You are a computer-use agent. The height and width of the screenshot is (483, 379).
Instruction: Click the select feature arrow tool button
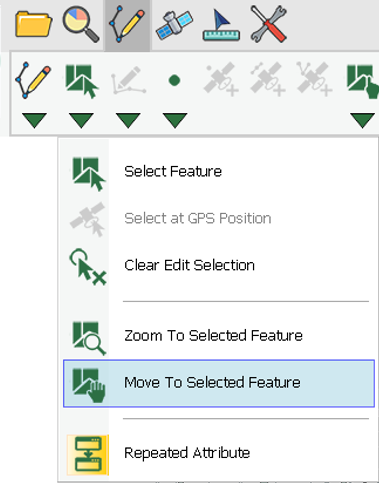coord(82,81)
